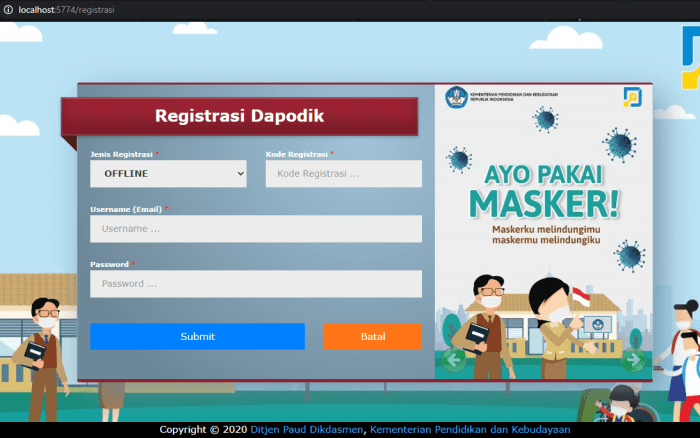Focus the Username (Email) text field
The width and height of the screenshot is (700, 438).
256,229
